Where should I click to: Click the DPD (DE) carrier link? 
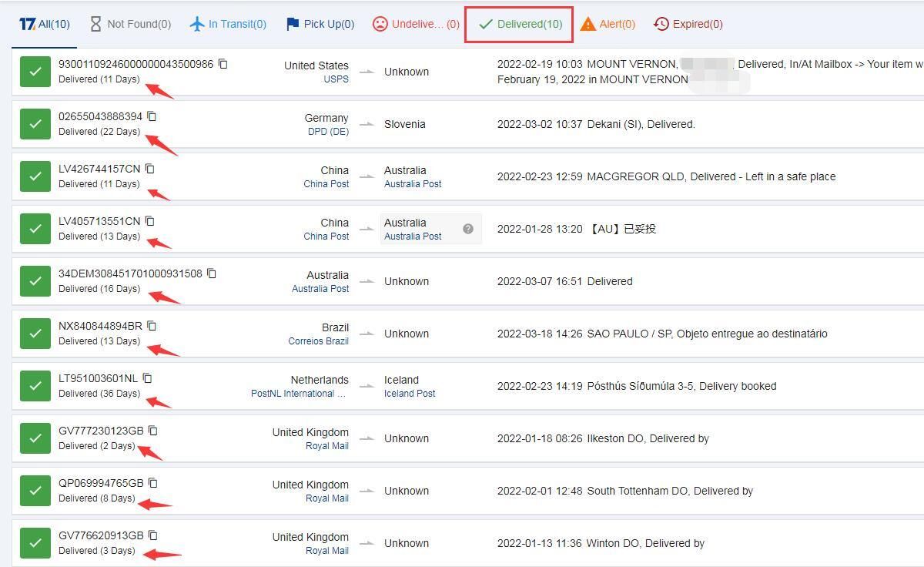(x=328, y=132)
